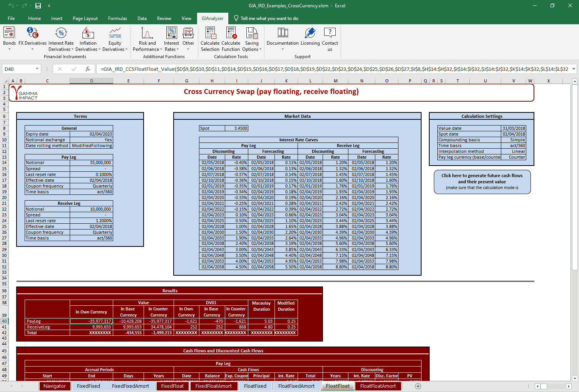The width and height of the screenshot is (579, 392).
Task: Expand the Name Box dropdown
Action: [37, 69]
